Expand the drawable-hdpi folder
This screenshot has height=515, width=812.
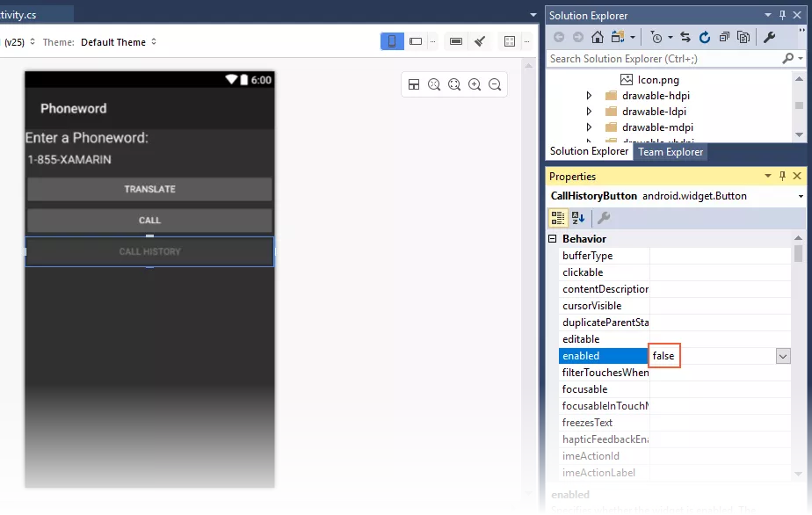coord(589,95)
